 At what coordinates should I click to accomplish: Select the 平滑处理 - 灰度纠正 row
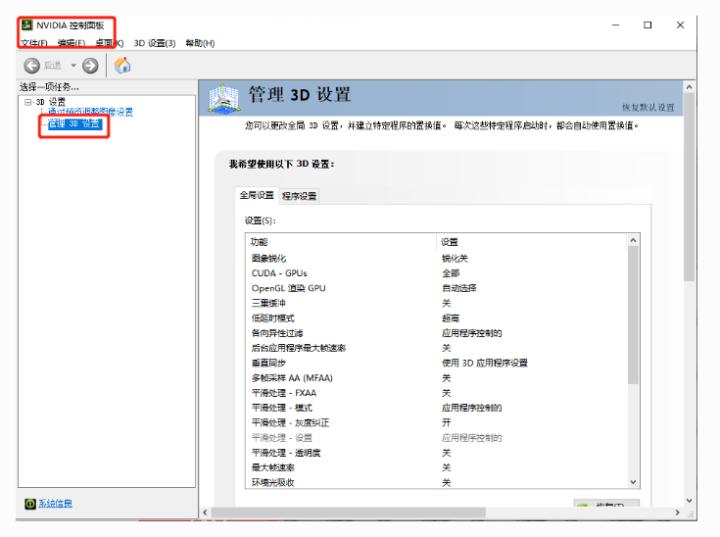(x=436, y=423)
